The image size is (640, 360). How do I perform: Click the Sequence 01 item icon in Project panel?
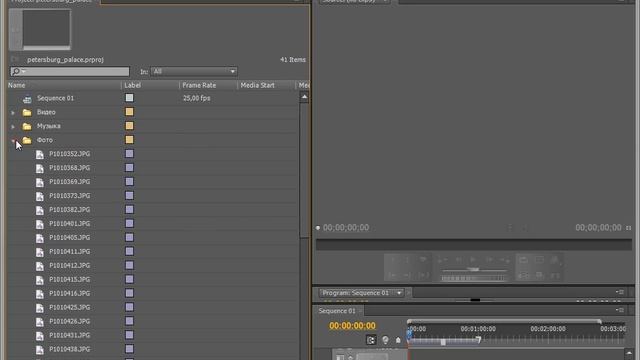(x=27, y=99)
